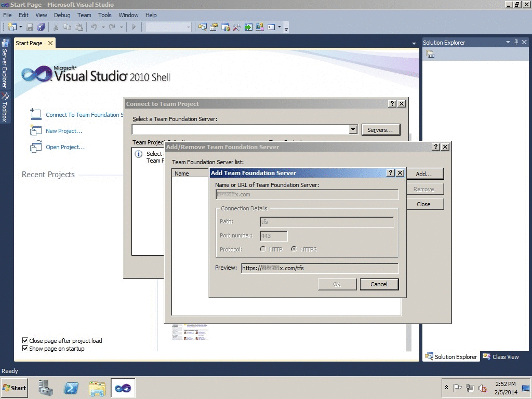
Task: Click the Undo arrow icon
Action: point(94,27)
